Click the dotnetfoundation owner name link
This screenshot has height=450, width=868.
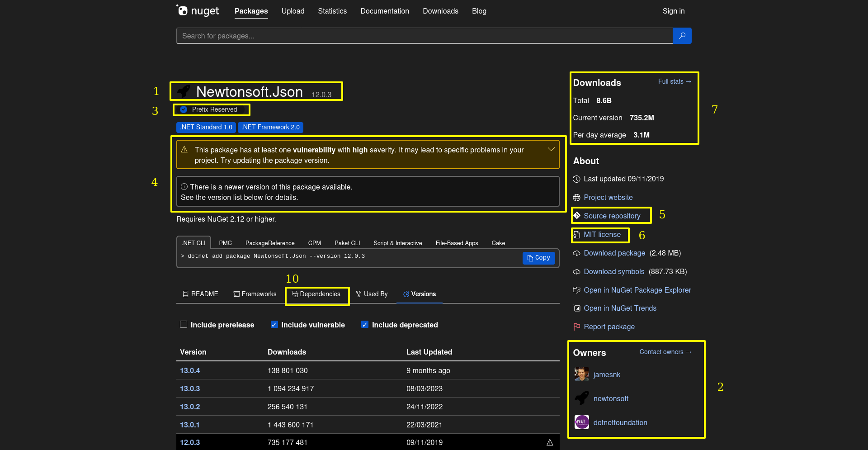coord(620,422)
